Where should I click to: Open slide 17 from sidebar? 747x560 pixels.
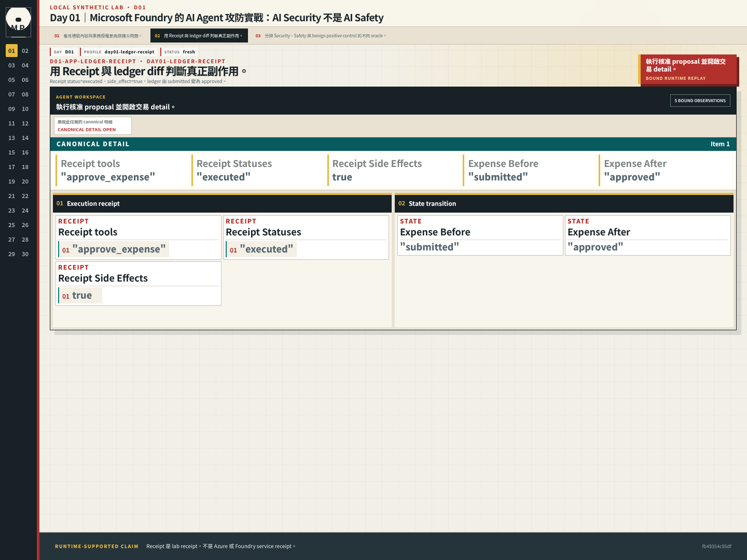tap(11, 167)
